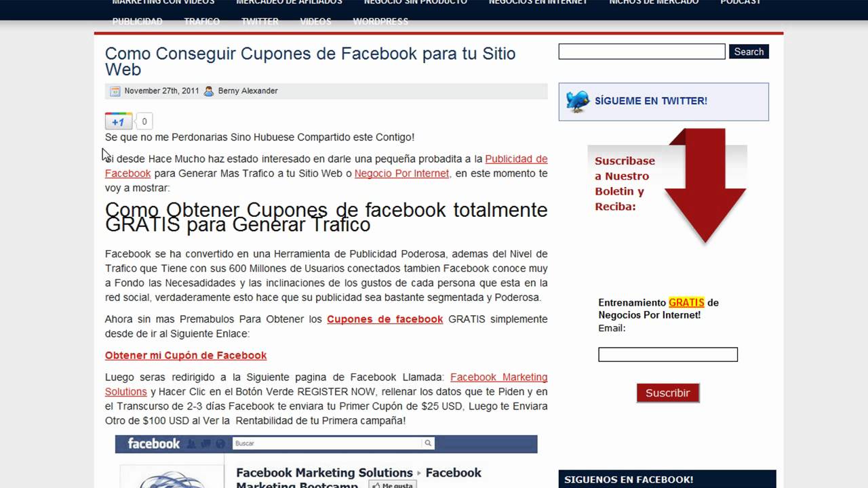Open the NICHOS DE MERCADO menu
This screenshot has height=488, width=868.
point(654,3)
